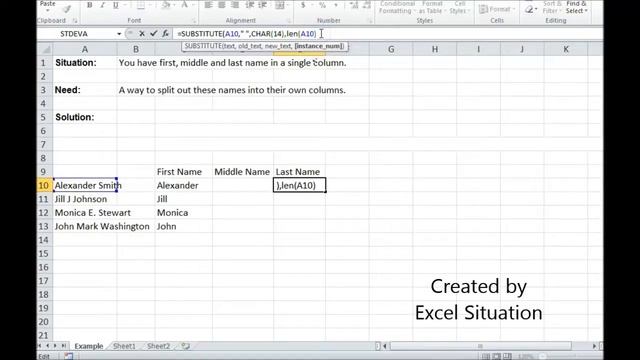Confirm the formula with the checkmark
Screen dimensions: 640x360
(x=153, y=34)
